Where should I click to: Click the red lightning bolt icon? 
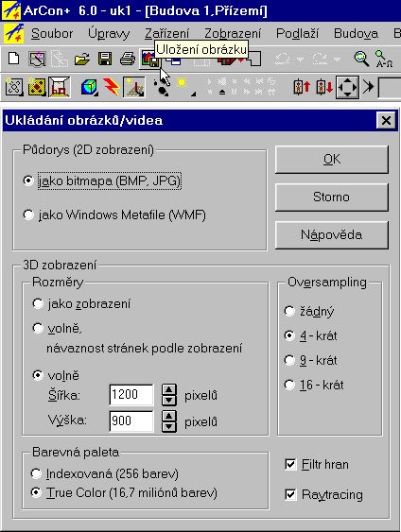coord(111,87)
